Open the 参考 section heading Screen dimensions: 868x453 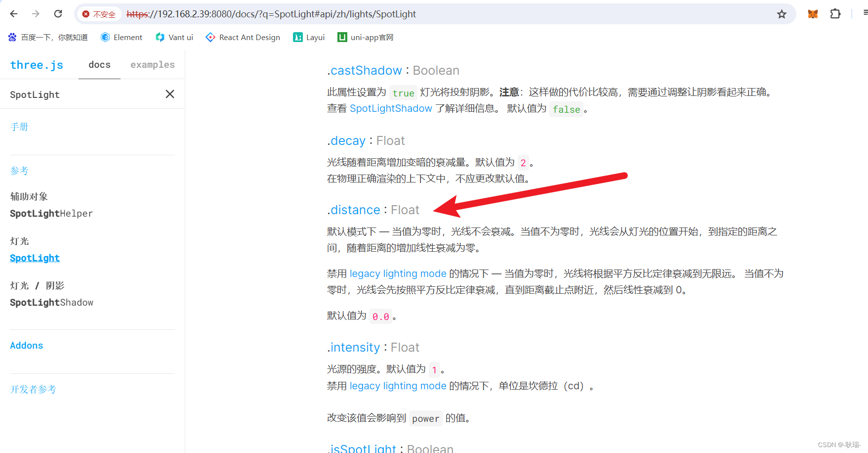tap(19, 171)
